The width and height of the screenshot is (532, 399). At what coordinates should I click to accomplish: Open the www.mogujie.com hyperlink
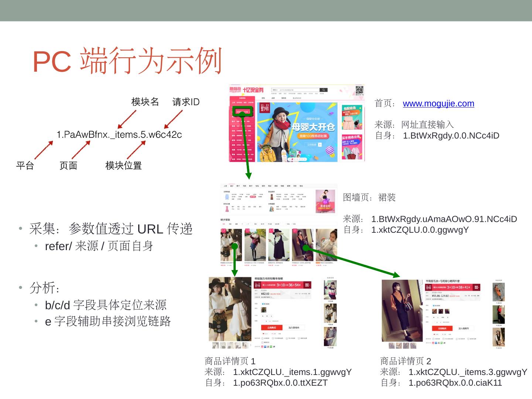(x=438, y=103)
